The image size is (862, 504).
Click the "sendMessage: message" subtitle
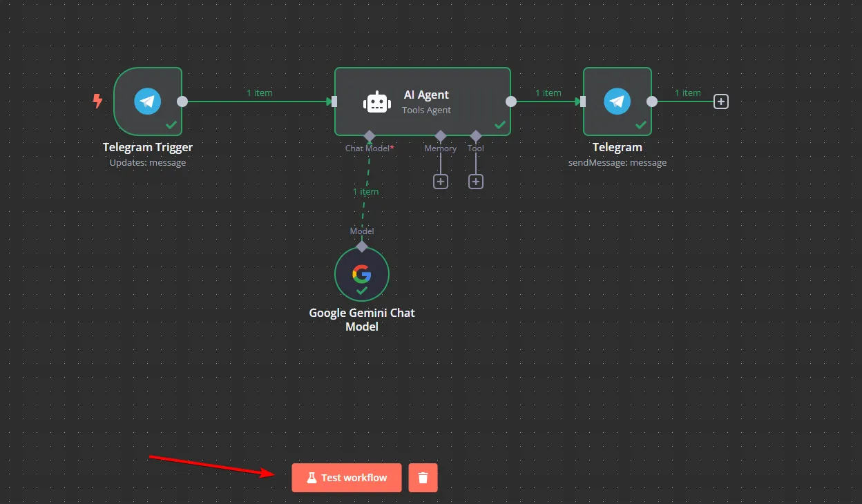tap(617, 163)
